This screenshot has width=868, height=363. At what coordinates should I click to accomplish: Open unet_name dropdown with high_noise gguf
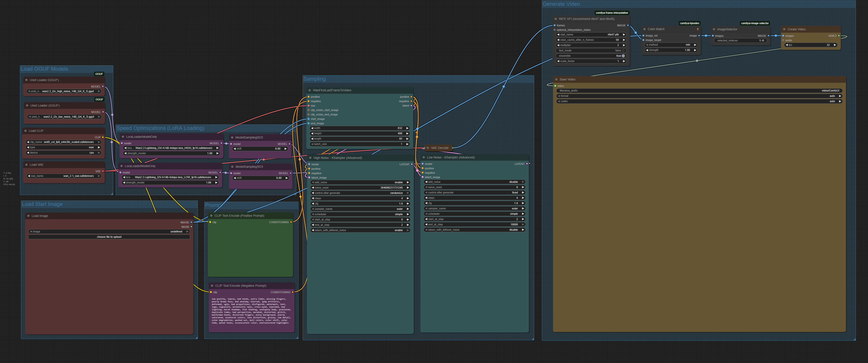pos(64,91)
